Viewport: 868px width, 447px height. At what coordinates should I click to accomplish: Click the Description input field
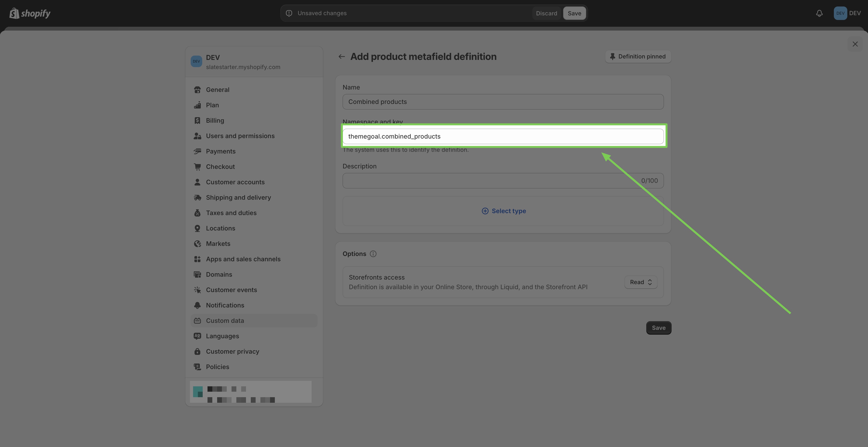503,181
